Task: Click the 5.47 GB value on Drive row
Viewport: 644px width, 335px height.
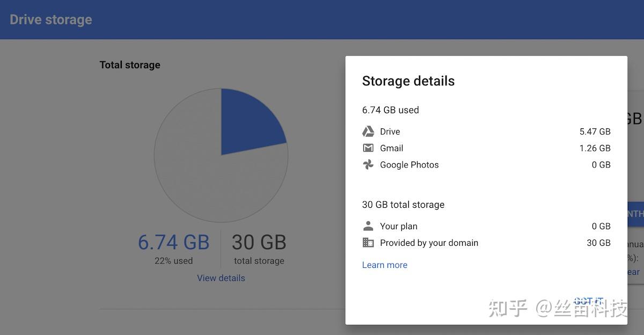Action: [x=596, y=131]
